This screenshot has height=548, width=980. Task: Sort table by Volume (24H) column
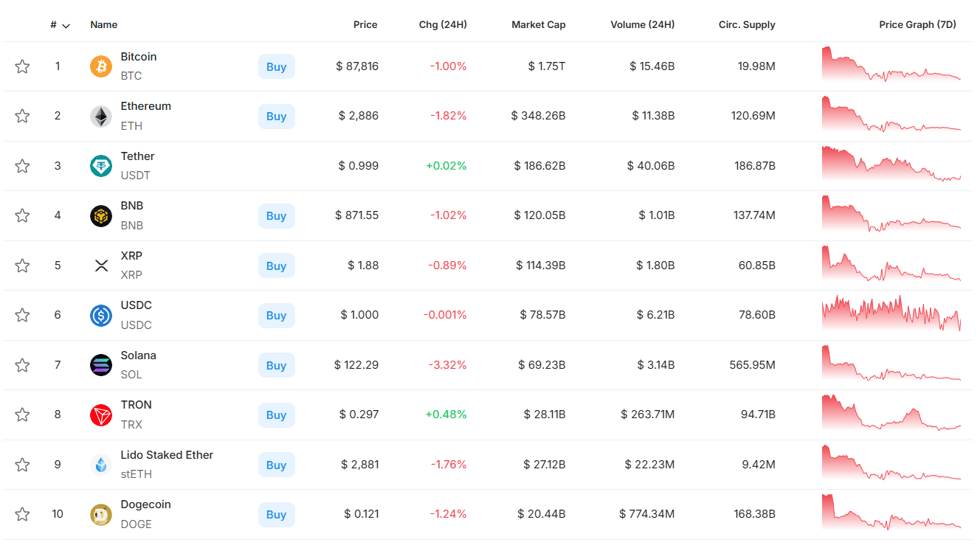pos(642,24)
